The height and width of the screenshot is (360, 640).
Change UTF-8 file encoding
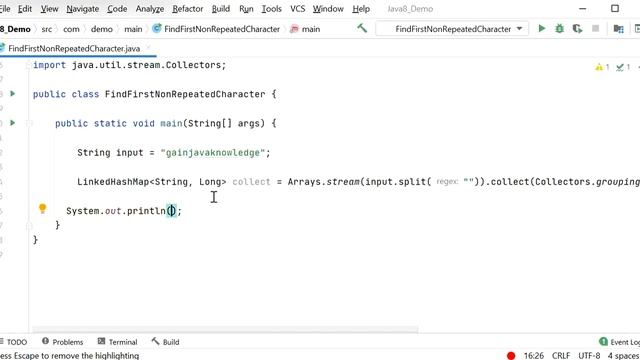589,356
